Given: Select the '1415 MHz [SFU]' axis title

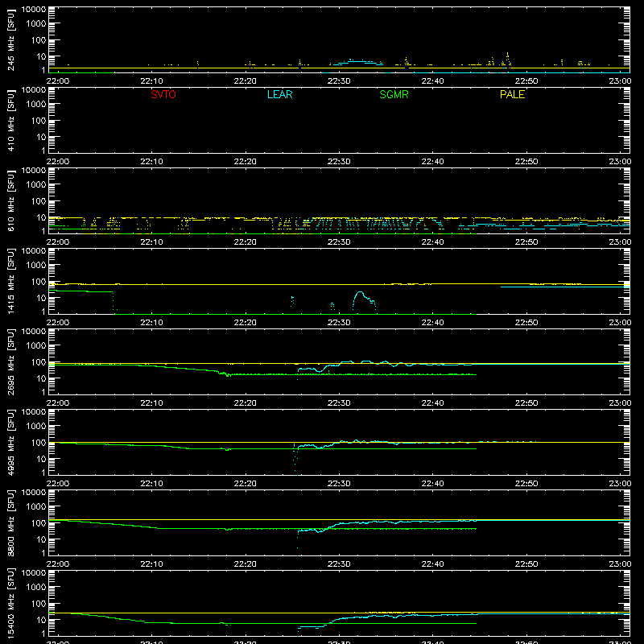Looking at the screenshot, I should pyautogui.click(x=10, y=281).
